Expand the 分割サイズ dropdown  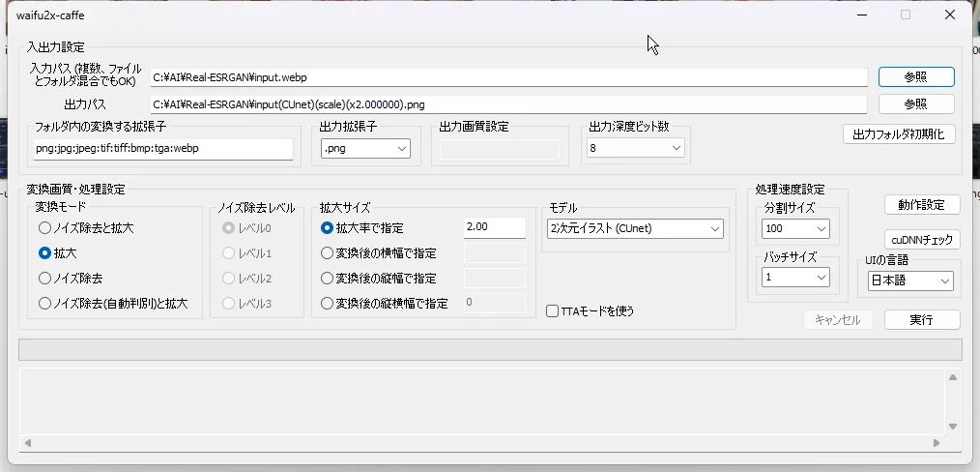pyautogui.click(x=795, y=229)
